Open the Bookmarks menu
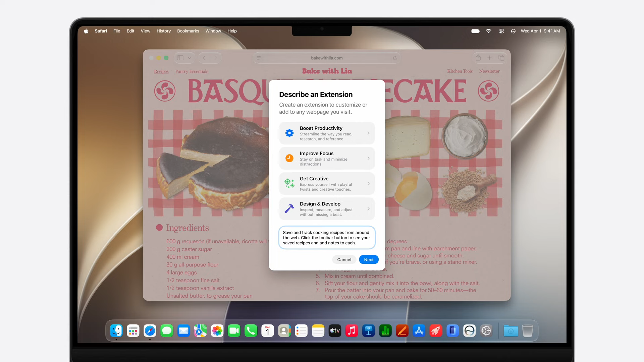 click(188, 31)
